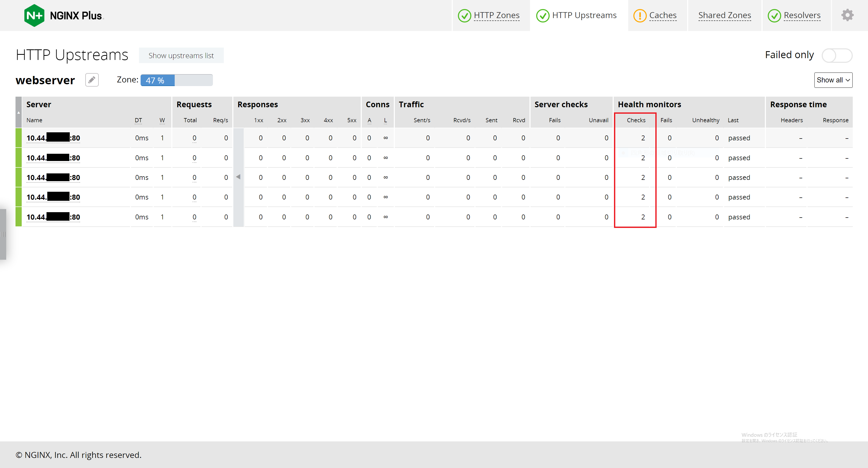Click the sort arrow on the server status column
This screenshot has height=468, width=868.
19,112
